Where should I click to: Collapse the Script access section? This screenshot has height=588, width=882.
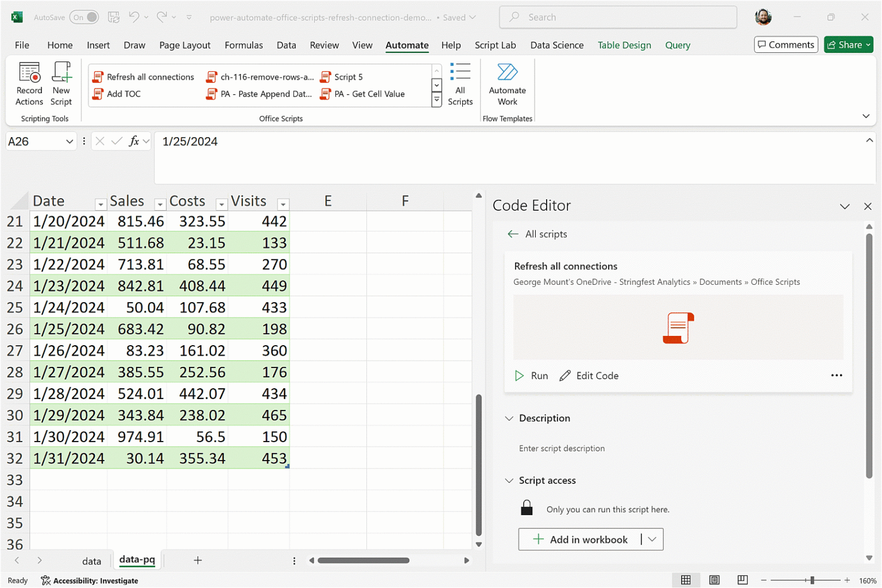tap(509, 481)
